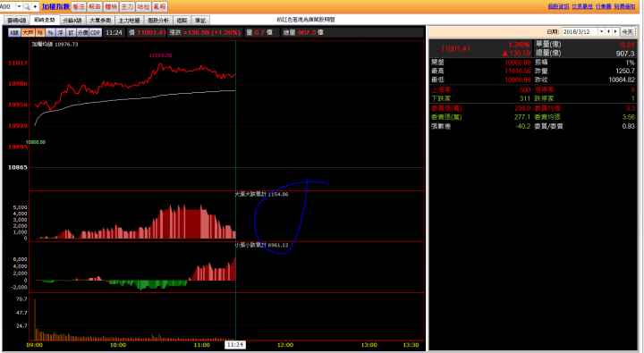Click the high label 11016.56 on the chart

[x=161, y=55]
